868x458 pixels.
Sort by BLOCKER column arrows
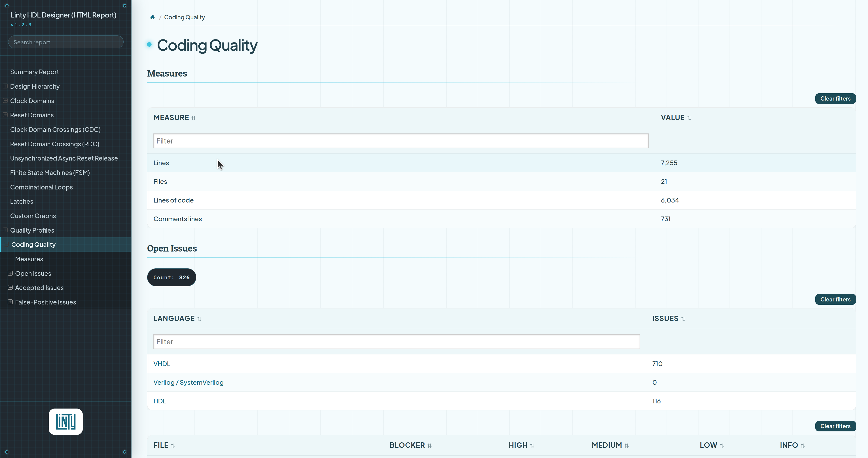(430, 446)
